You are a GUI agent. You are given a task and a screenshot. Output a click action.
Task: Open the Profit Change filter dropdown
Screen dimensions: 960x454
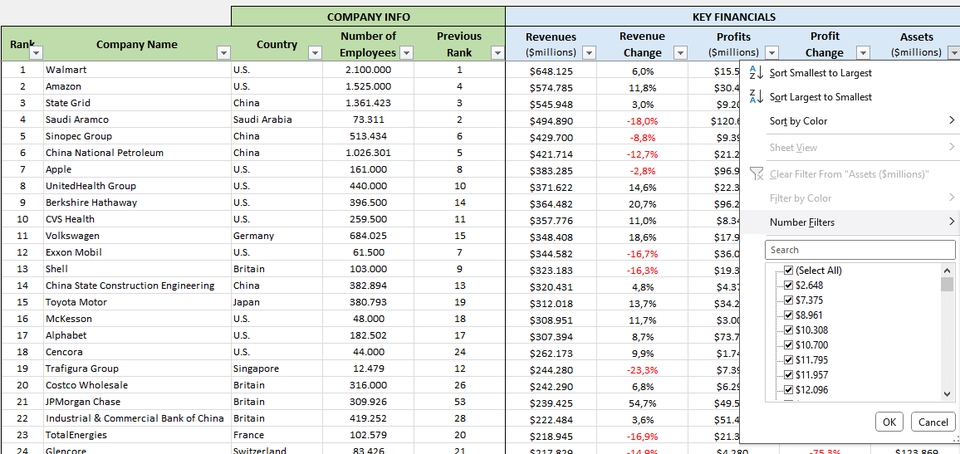[x=863, y=53]
